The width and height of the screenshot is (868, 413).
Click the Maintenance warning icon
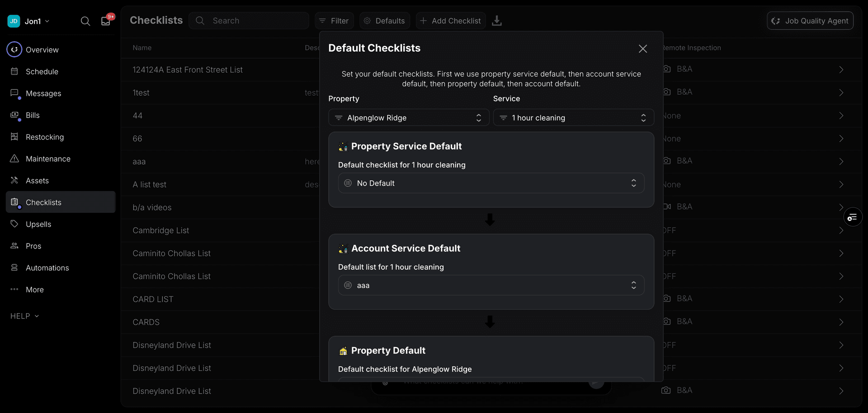pyautogui.click(x=14, y=159)
